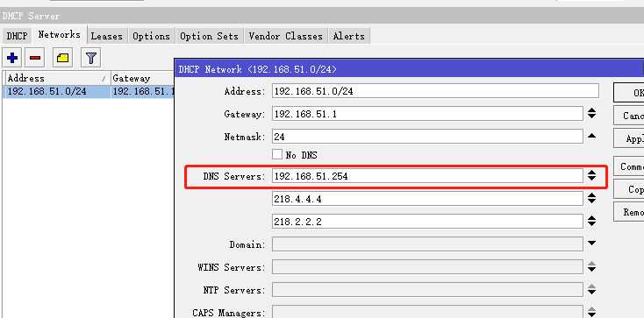Click the Copy button in the dialog

point(629,189)
